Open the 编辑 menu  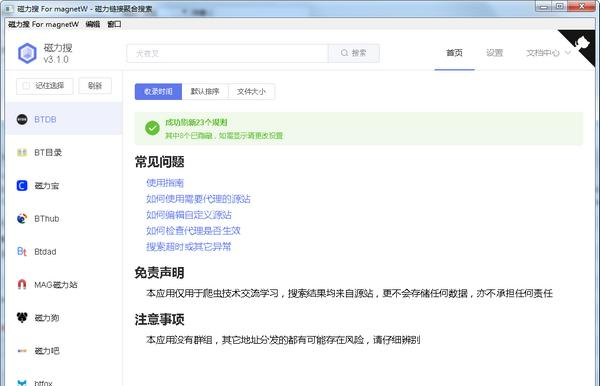click(x=93, y=24)
